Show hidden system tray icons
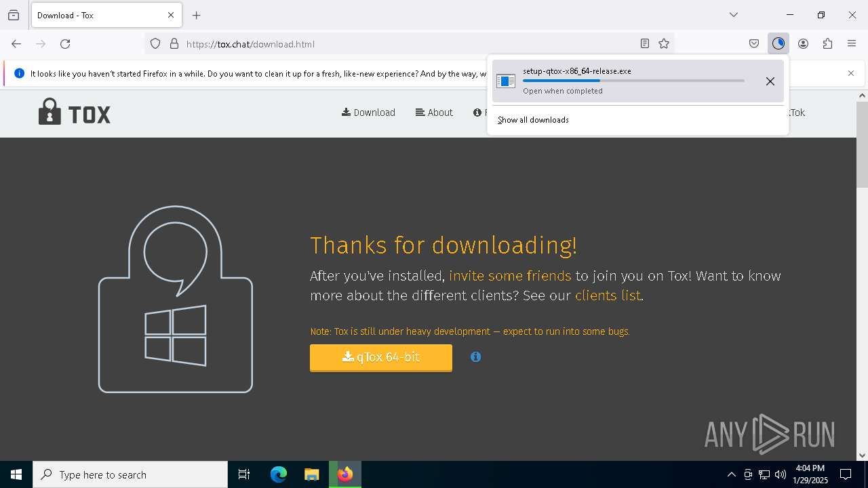868x488 pixels. pyautogui.click(x=731, y=474)
